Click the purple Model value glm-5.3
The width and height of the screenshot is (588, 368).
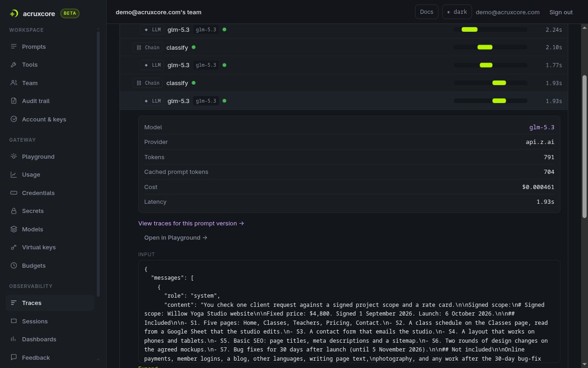542,127
